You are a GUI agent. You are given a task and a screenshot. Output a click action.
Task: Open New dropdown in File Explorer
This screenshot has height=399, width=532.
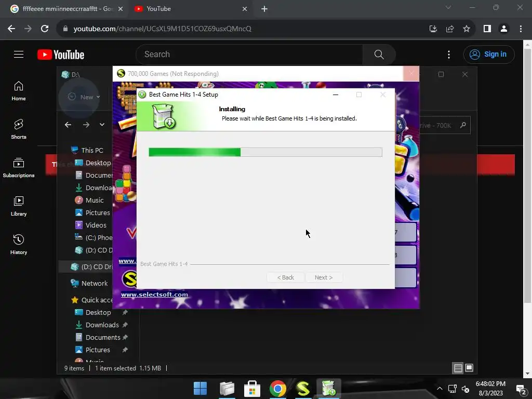[84, 97]
